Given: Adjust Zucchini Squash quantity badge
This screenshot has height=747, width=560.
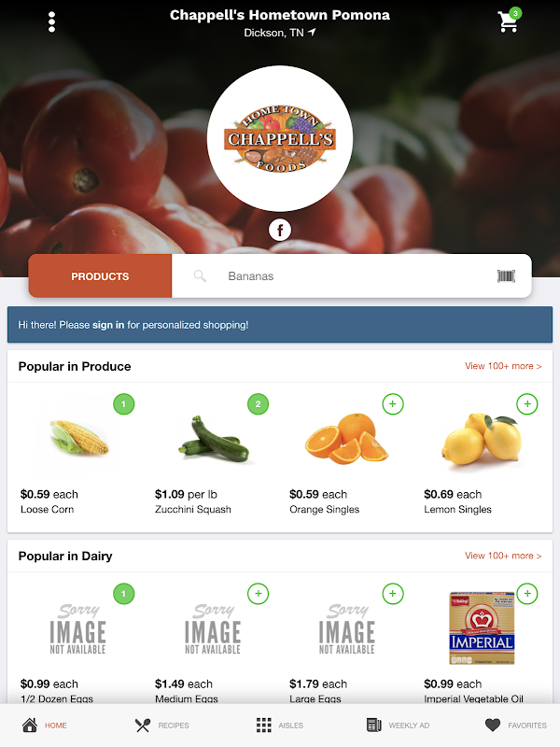Looking at the screenshot, I should pos(259,404).
